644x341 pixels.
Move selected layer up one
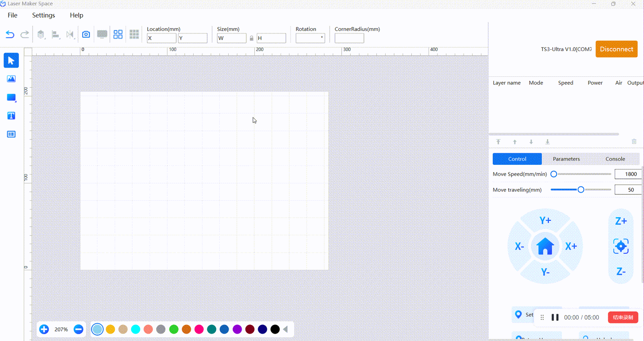(x=515, y=142)
